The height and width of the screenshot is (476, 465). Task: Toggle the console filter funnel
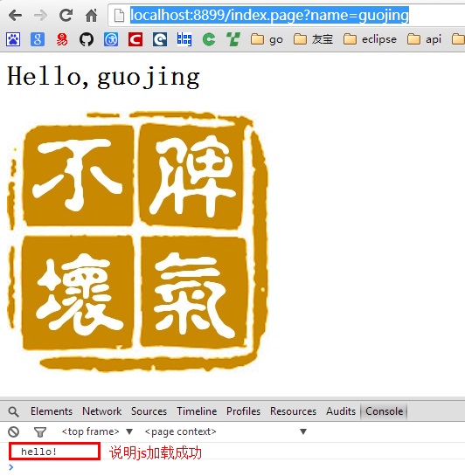click(x=40, y=431)
